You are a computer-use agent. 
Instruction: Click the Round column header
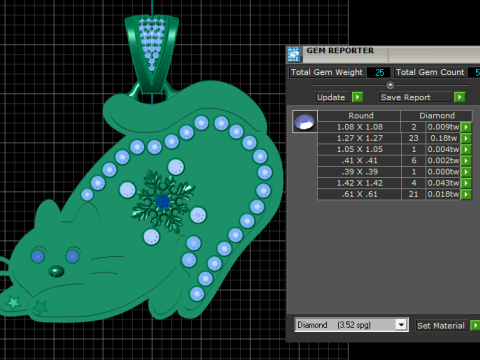[359, 116]
